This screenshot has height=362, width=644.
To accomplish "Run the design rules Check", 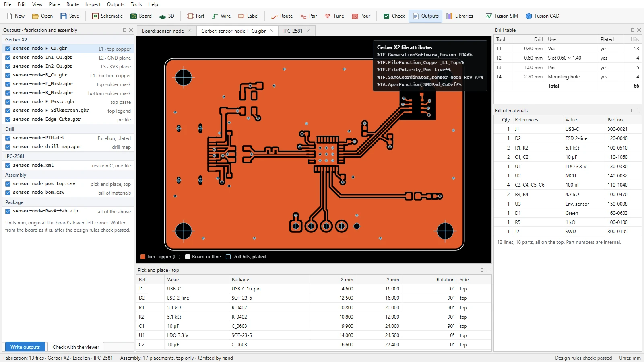I will tap(394, 16).
